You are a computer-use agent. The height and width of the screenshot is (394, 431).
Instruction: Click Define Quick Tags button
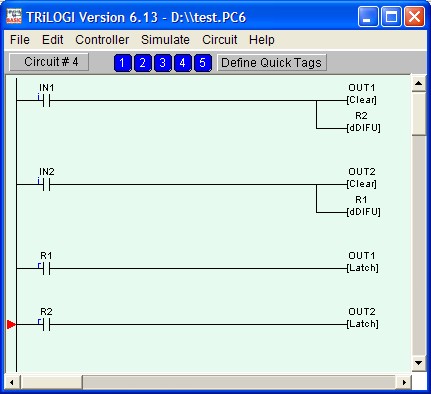(x=272, y=63)
